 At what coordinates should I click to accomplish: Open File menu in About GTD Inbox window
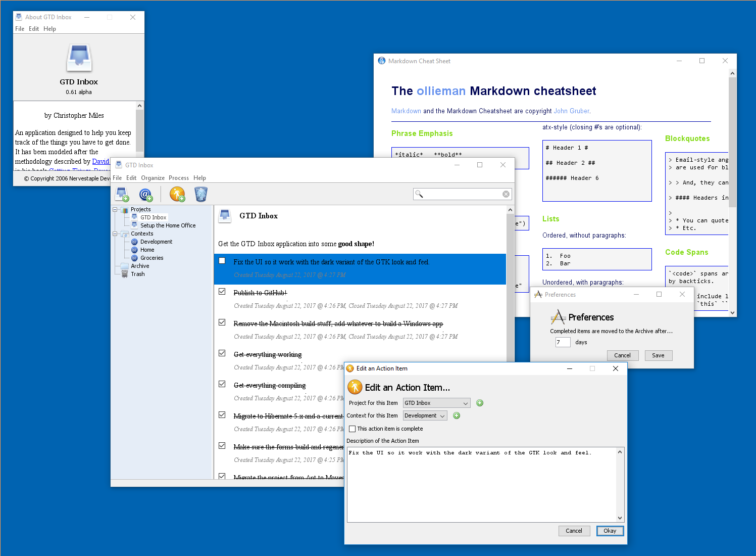coord(20,29)
